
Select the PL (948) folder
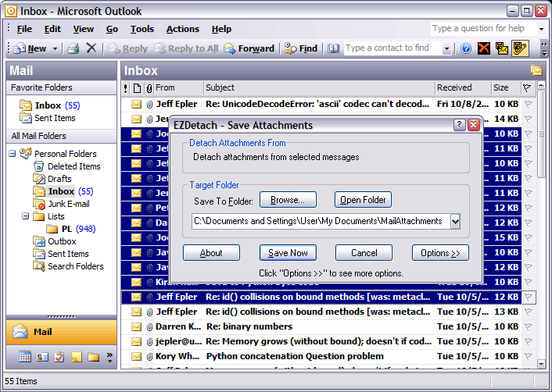tap(71, 229)
